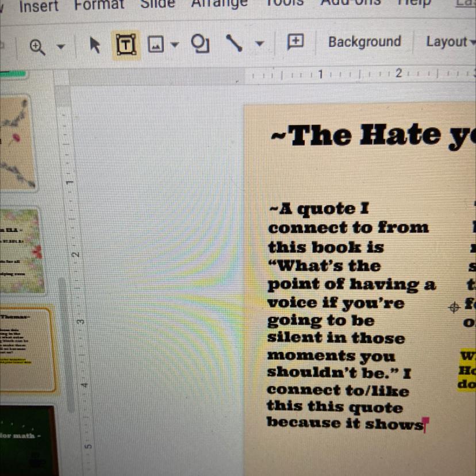This screenshot has width=476, height=476.
Task: Add a comment with plus icon
Action: pos(295,41)
